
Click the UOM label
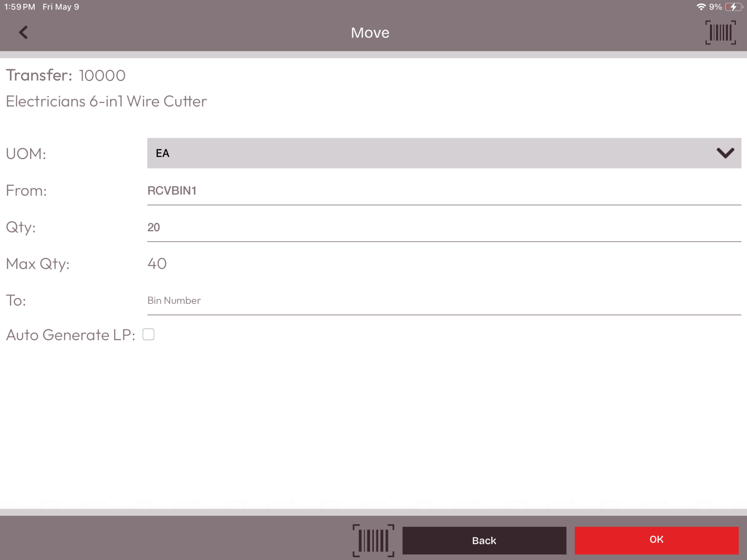pos(26,154)
